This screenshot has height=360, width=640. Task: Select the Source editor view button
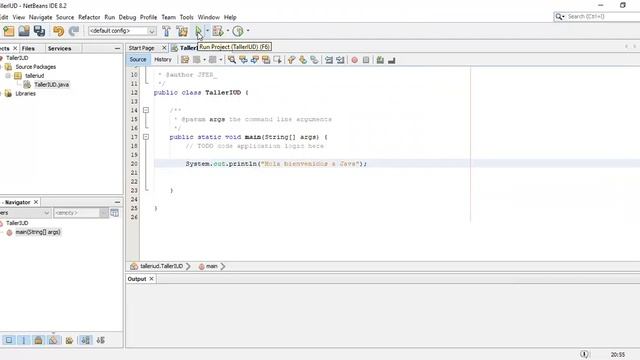coord(138,60)
